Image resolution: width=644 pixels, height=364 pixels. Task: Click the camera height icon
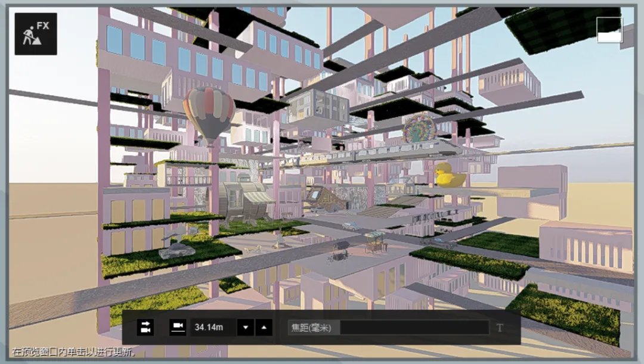178,328
